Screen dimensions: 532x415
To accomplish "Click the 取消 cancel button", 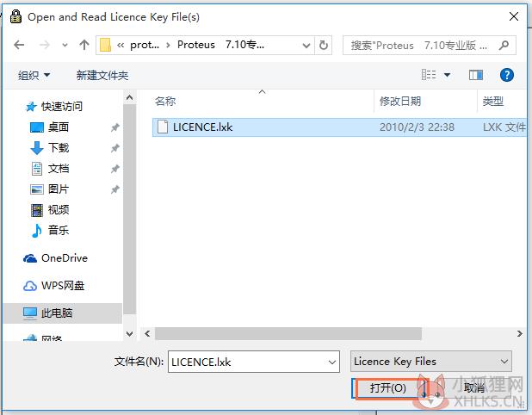I will click(x=473, y=387).
